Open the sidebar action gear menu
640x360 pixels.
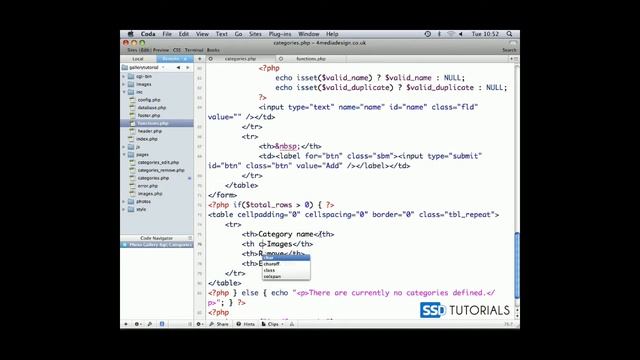(x=138, y=324)
